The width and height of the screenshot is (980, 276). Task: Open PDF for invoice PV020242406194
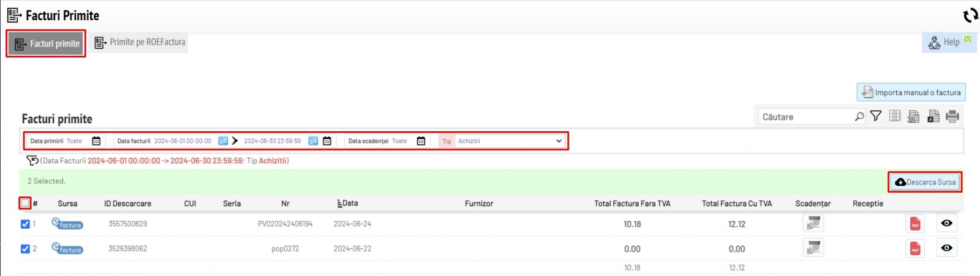(915, 224)
